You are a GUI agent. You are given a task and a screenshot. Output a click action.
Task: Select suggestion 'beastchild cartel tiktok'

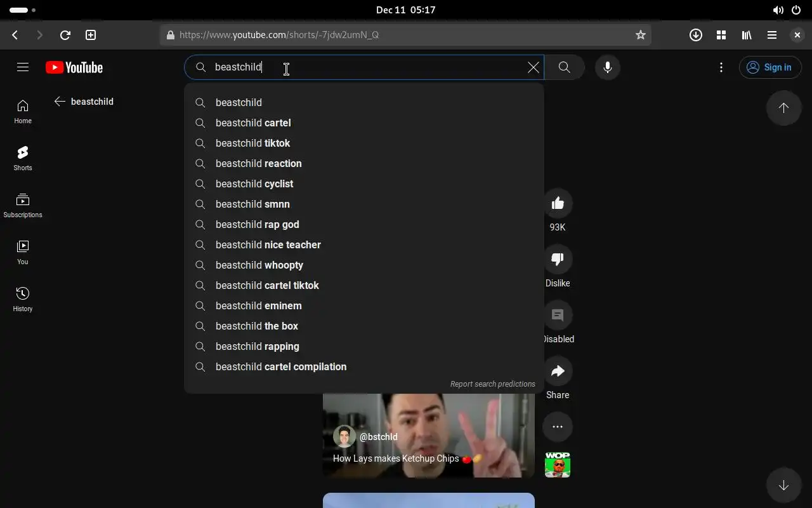tap(364, 285)
